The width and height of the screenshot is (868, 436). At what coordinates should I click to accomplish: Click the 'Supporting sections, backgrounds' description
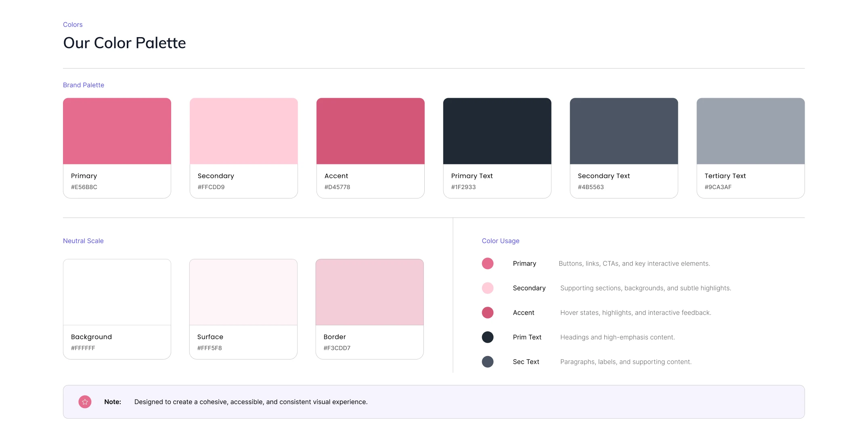tap(646, 288)
